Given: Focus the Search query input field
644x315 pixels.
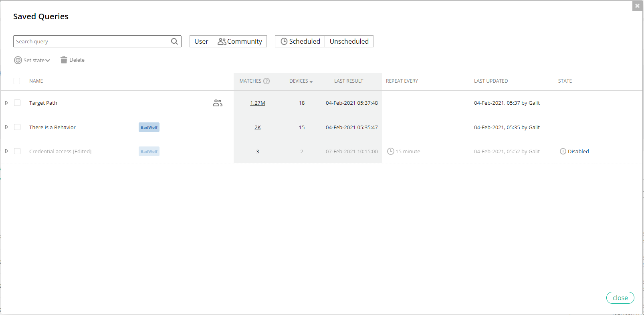Looking at the screenshot, I should tap(92, 41).
